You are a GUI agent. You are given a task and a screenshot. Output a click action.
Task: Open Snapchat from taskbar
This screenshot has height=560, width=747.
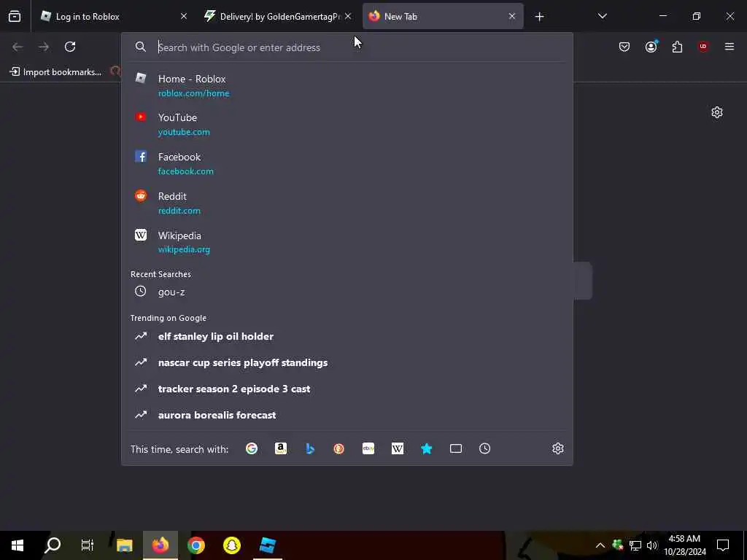pyautogui.click(x=231, y=545)
